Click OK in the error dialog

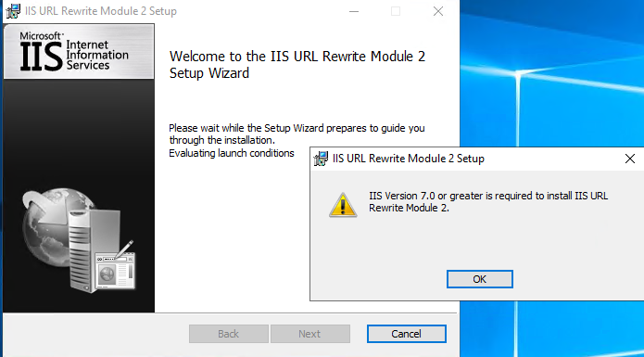480,279
